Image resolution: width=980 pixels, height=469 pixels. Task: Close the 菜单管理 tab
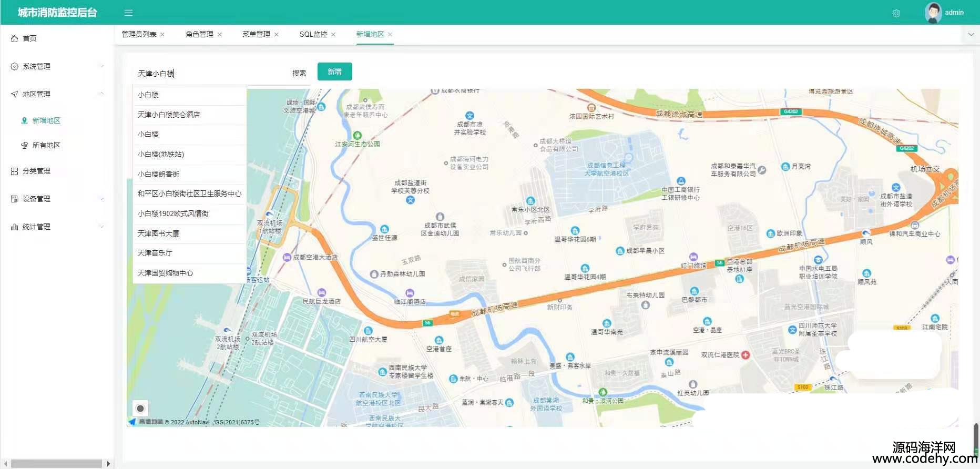[x=277, y=34]
